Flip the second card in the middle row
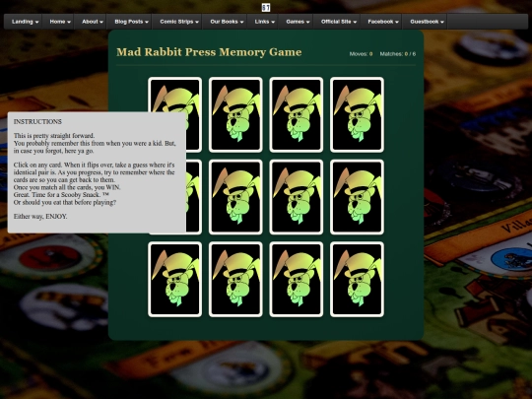The image size is (532, 399). [x=235, y=197]
